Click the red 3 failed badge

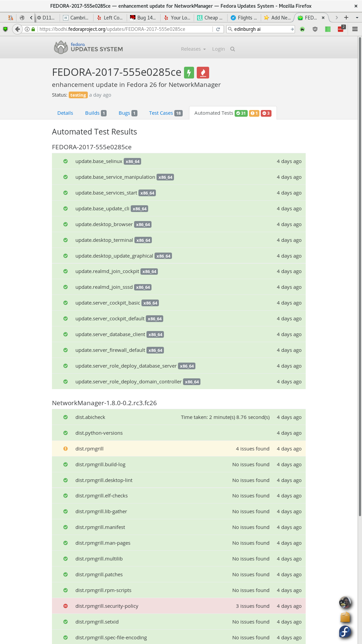click(266, 113)
